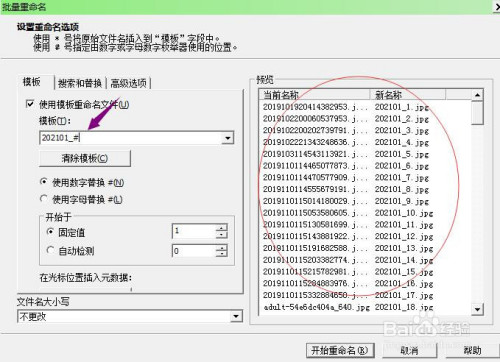
Task: Select preview row 202101_3.jpg
Action: tap(365, 130)
